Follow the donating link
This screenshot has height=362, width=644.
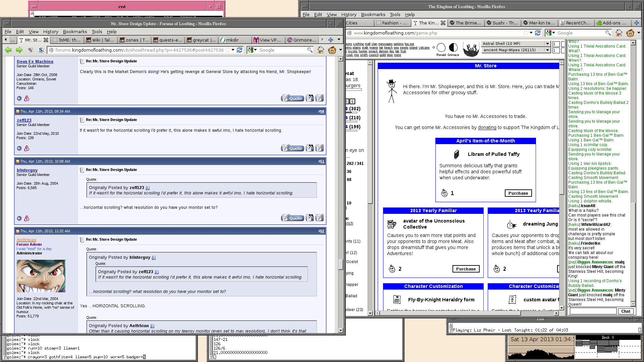pyautogui.click(x=487, y=127)
